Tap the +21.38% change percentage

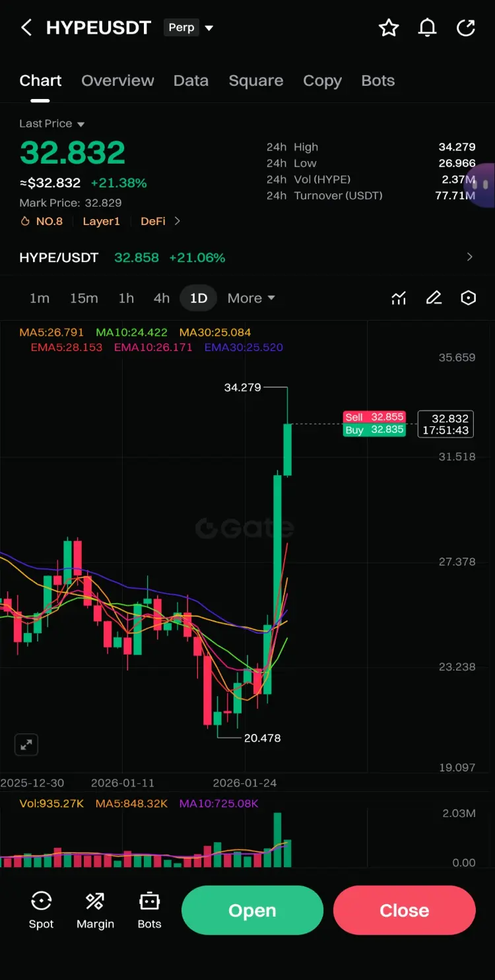(x=119, y=183)
